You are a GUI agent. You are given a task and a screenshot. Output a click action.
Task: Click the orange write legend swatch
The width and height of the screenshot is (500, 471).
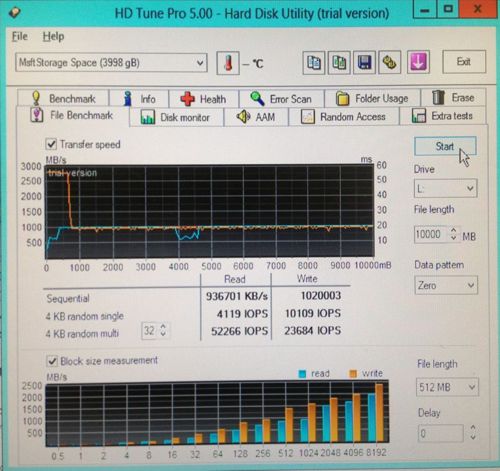[353, 374]
